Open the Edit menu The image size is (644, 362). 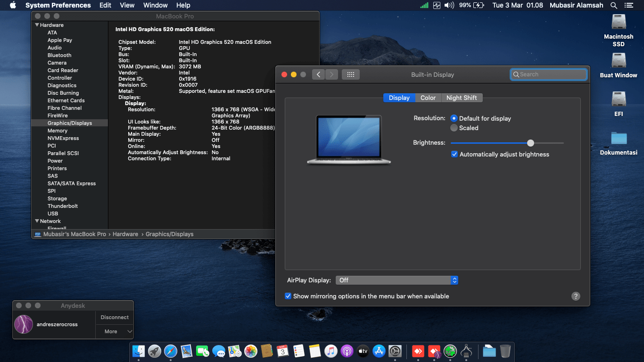pyautogui.click(x=105, y=5)
